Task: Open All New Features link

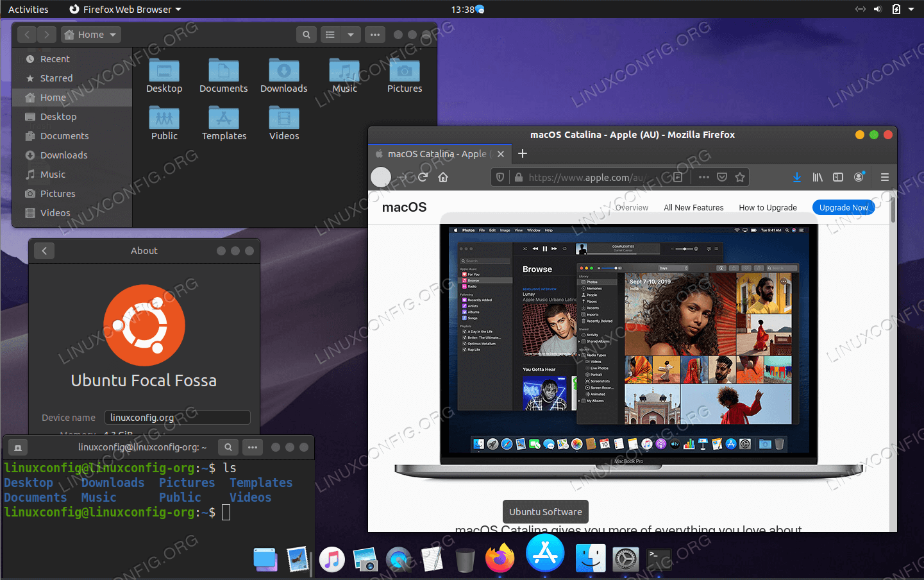Action: pos(694,207)
